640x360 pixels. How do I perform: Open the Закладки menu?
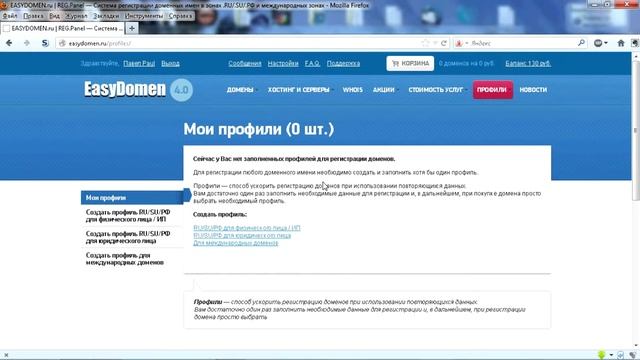coord(106,16)
